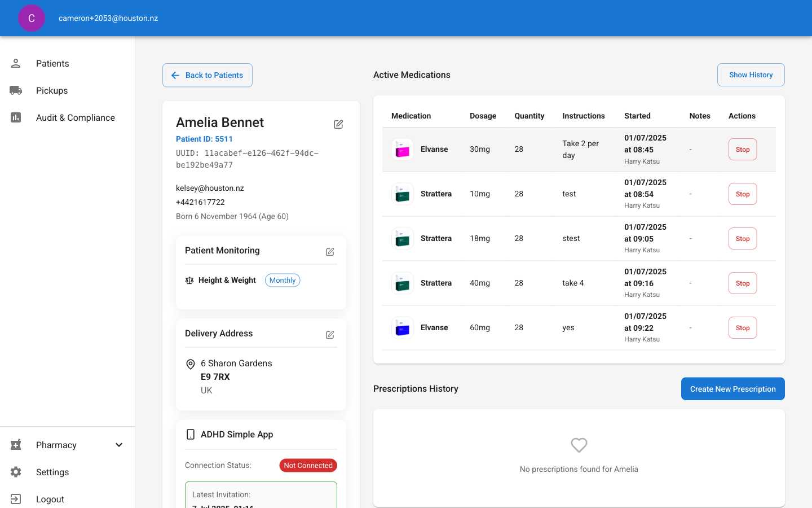Click the 'Take 2 per day' instruction

581,150
